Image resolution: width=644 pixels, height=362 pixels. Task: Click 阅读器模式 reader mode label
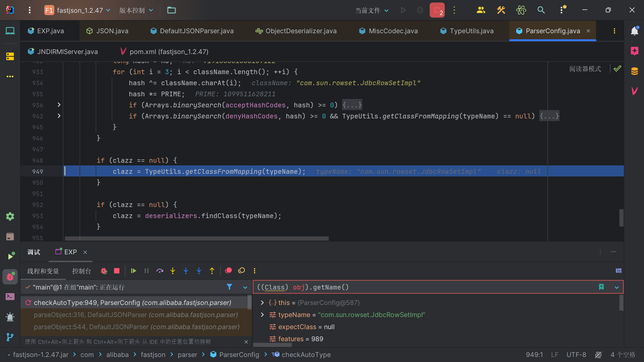coord(585,69)
